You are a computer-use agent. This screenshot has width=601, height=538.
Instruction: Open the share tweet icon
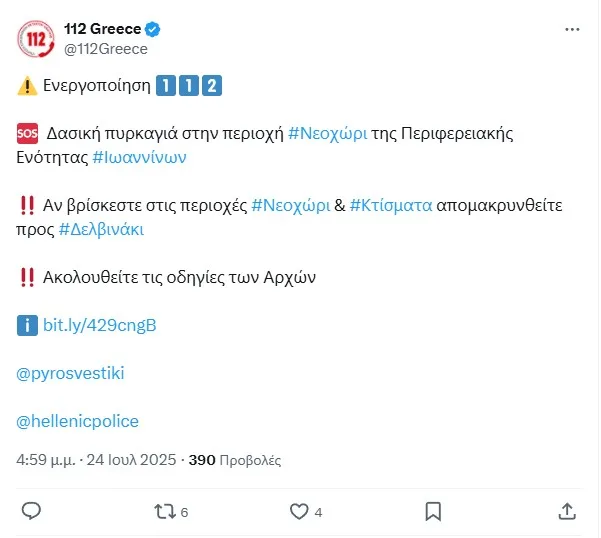(567, 511)
